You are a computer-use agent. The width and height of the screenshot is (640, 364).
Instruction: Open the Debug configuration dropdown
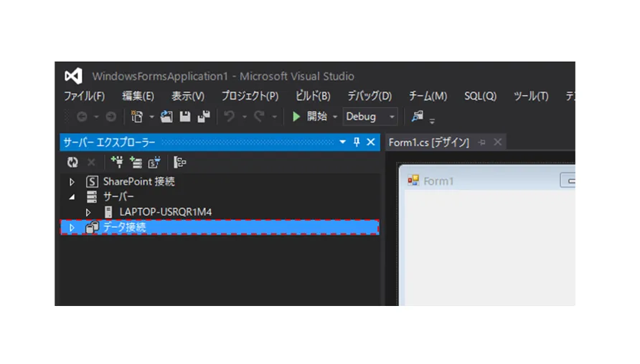click(x=370, y=117)
